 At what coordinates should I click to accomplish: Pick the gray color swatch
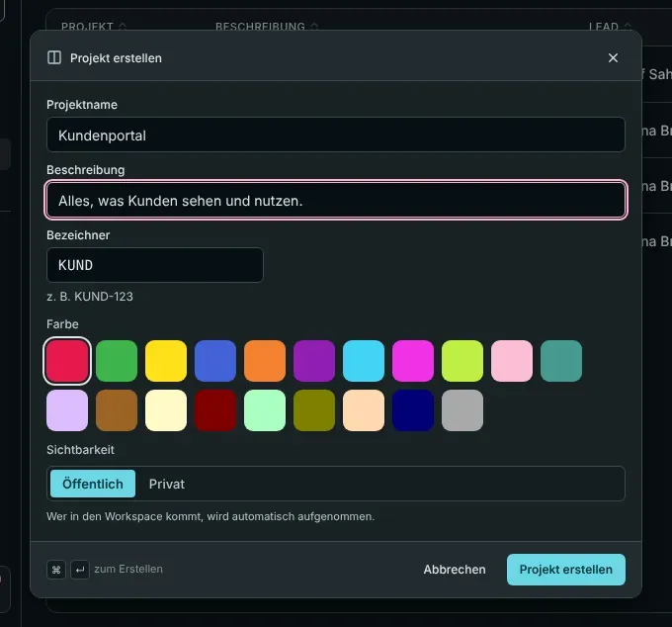[462, 410]
